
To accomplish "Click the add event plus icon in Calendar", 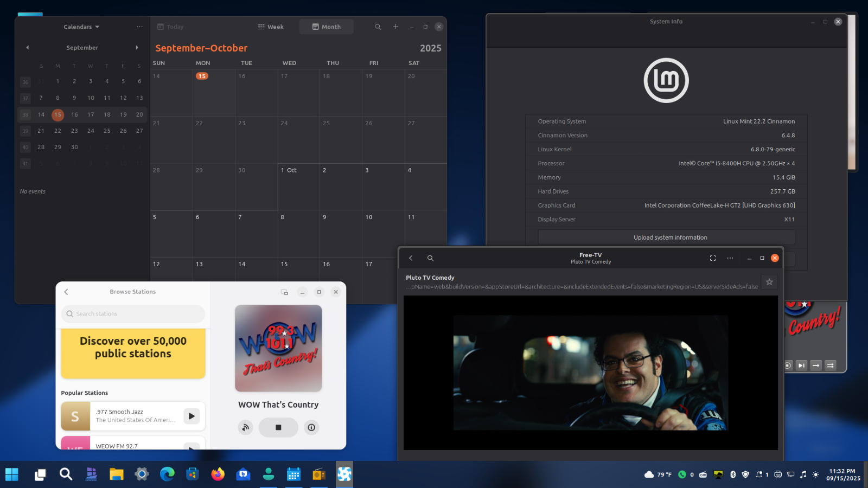I will [x=395, y=27].
